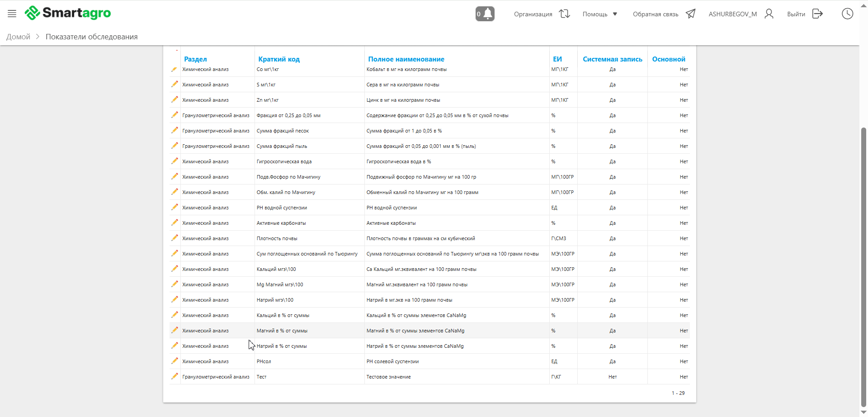Click the Обратная связь menu item
868x417 pixels.
655,14
